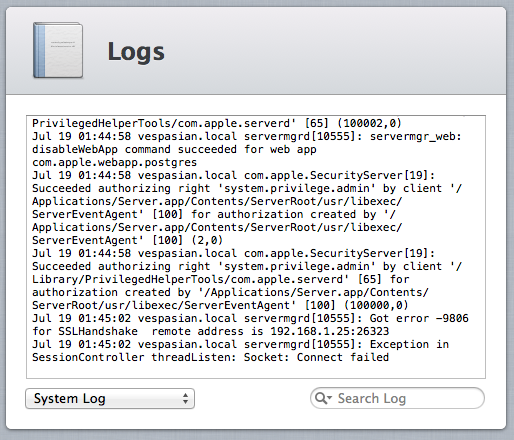Click the disableWebApp command succeeded entry
Image resolution: width=514 pixels, height=440 pixels.
(247, 149)
